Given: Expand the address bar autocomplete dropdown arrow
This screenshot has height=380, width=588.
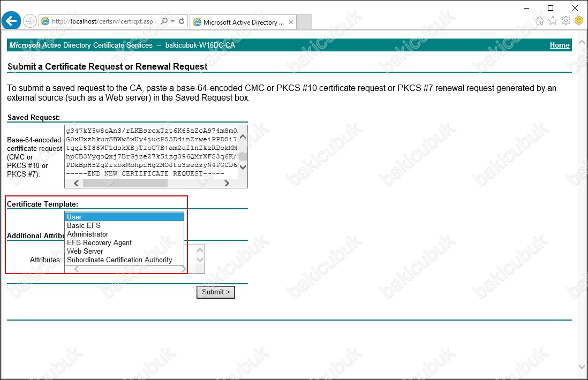Looking at the screenshot, I should click(173, 21).
